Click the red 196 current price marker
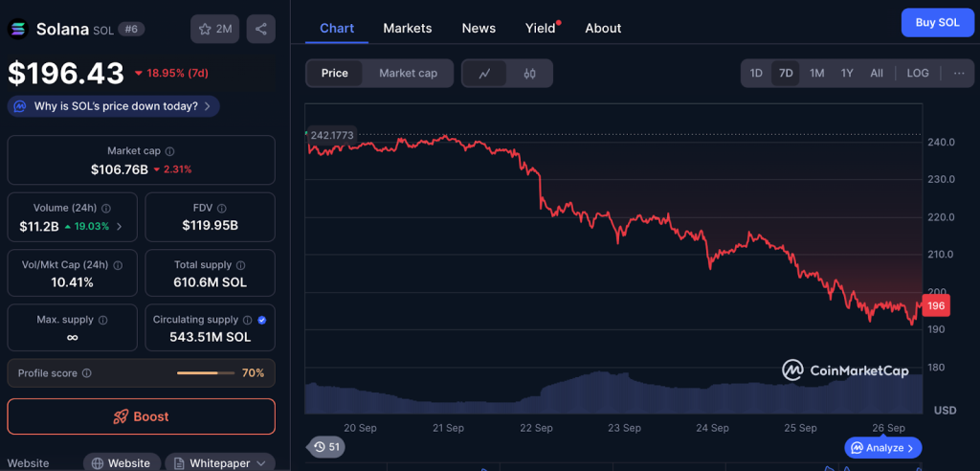The image size is (980, 471). tap(936, 306)
